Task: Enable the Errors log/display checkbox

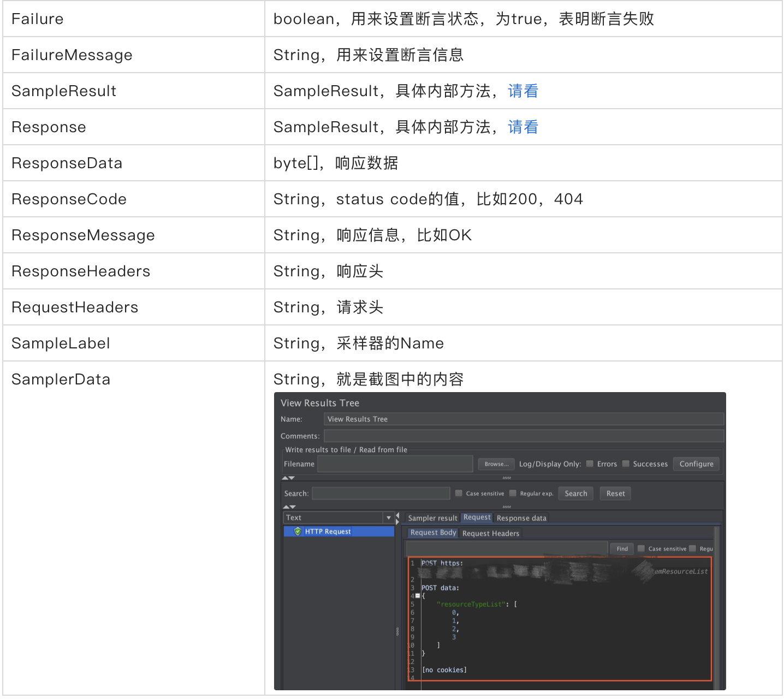Action: pyautogui.click(x=589, y=463)
